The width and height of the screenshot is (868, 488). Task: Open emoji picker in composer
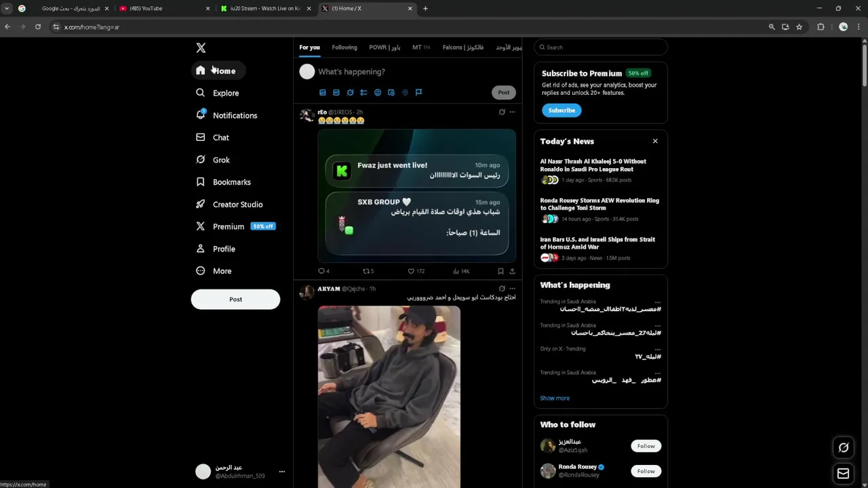point(378,92)
